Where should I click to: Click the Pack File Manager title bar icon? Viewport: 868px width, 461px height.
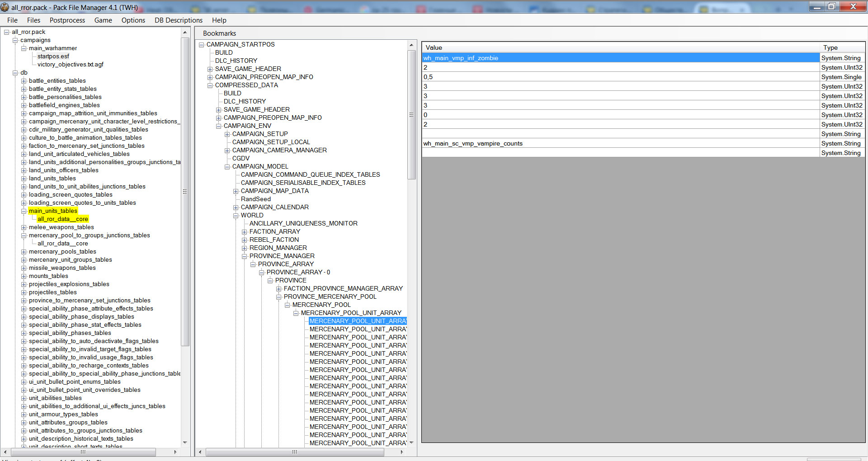(5, 7)
